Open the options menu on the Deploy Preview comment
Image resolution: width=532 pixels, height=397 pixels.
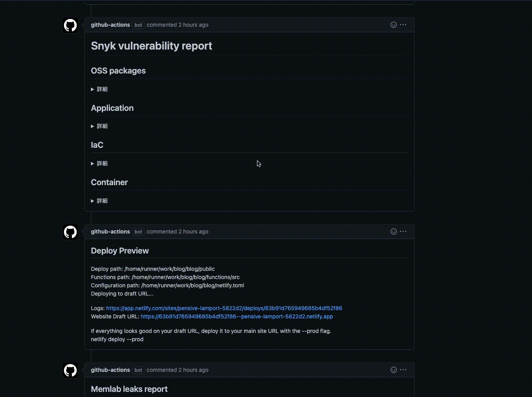pyautogui.click(x=403, y=232)
